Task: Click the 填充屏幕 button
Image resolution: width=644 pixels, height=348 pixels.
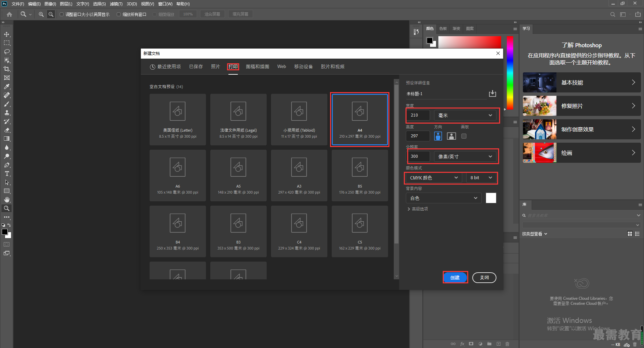Action: tap(240, 14)
